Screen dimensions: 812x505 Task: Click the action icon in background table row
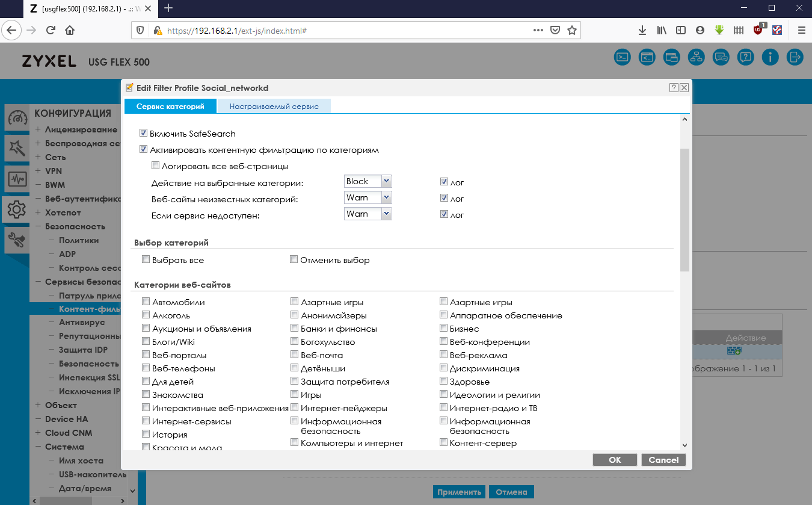(734, 351)
